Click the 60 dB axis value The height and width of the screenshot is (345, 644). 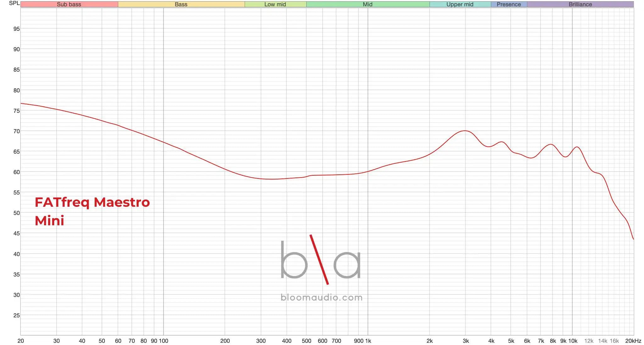[16, 172]
